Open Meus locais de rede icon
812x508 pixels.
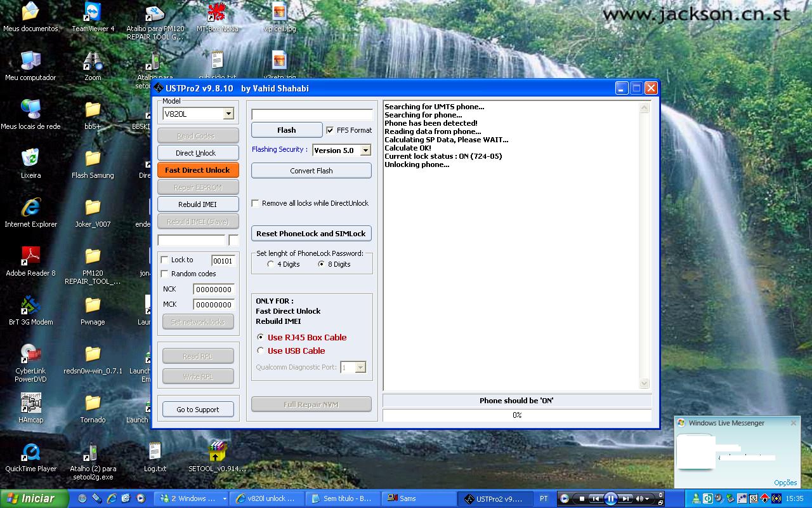point(30,115)
